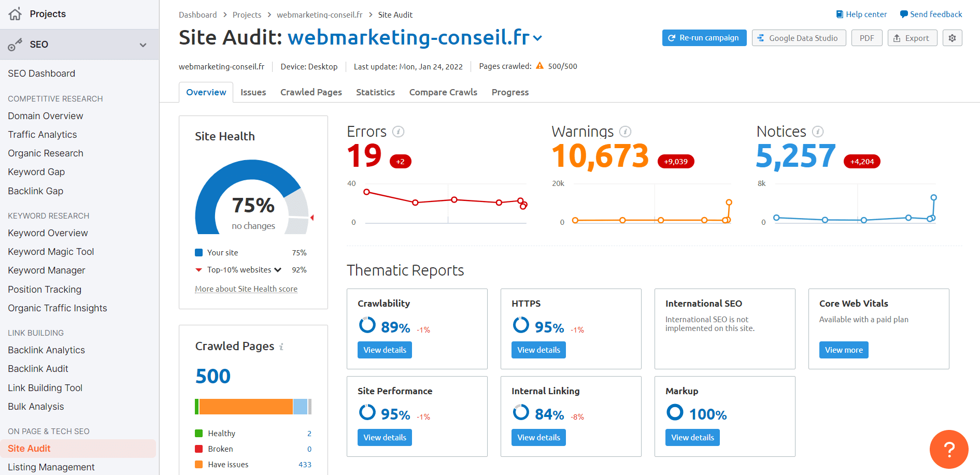
Task: Click the HTTPS 95% donut icon
Action: 521,325
